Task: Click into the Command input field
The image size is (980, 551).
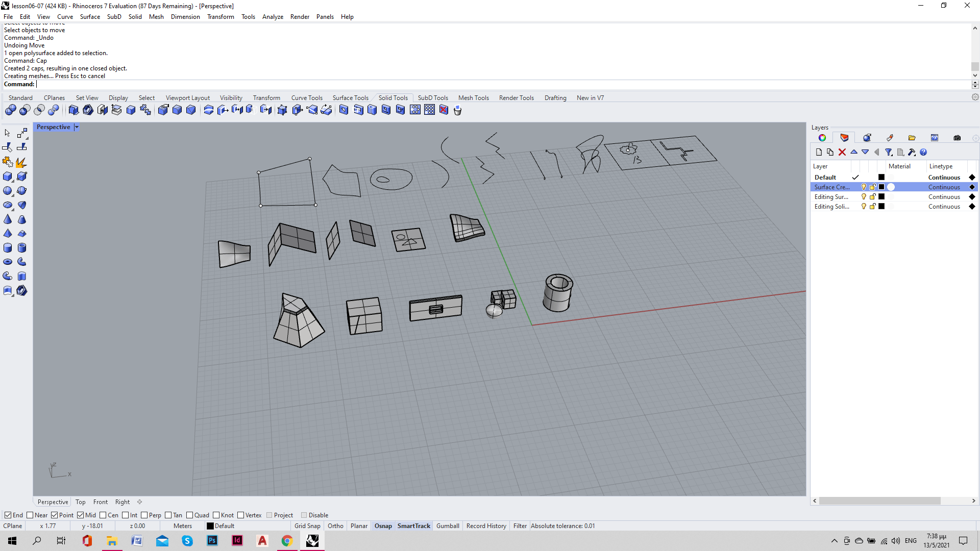Action: click(503, 84)
